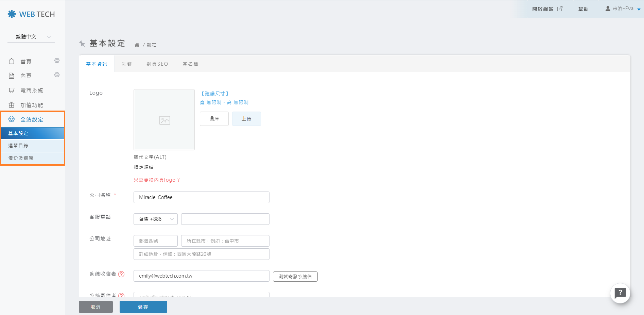Click the 公司名稱 input field
644x315 pixels.
coord(201,197)
